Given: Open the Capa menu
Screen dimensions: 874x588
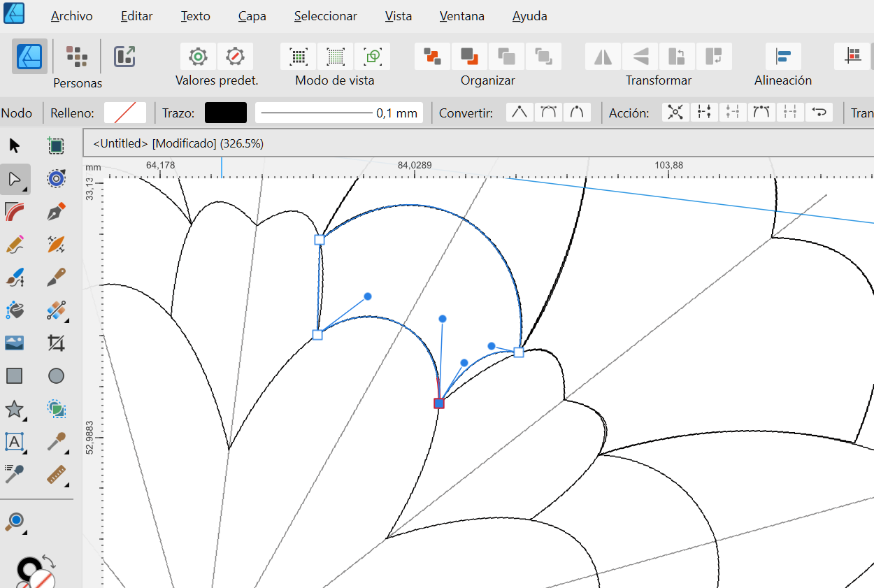Looking at the screenshot, I should (252, 16).
